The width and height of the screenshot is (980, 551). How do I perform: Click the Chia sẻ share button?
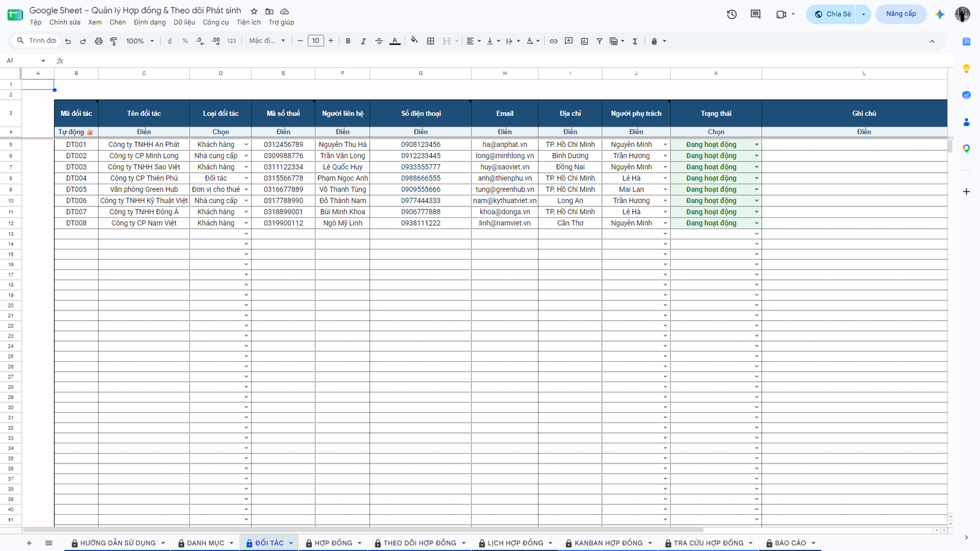tap(832, 14)
